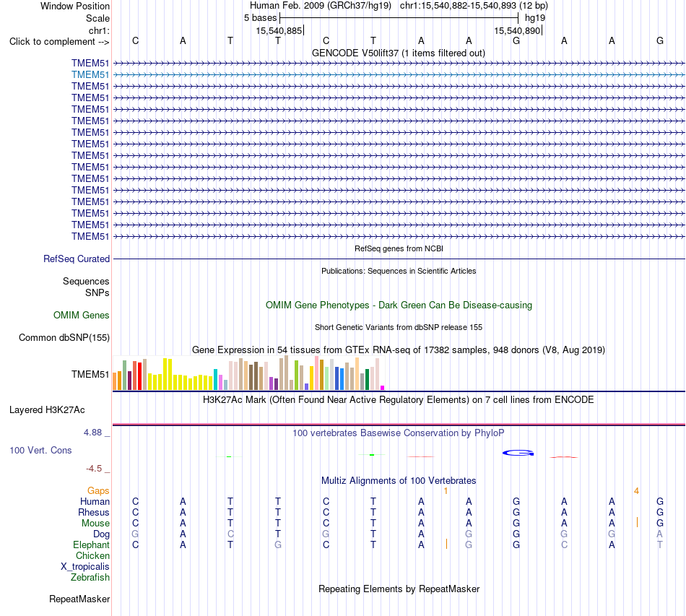
Task: Select the Chicken alignment row label
Action: [92, 555]
